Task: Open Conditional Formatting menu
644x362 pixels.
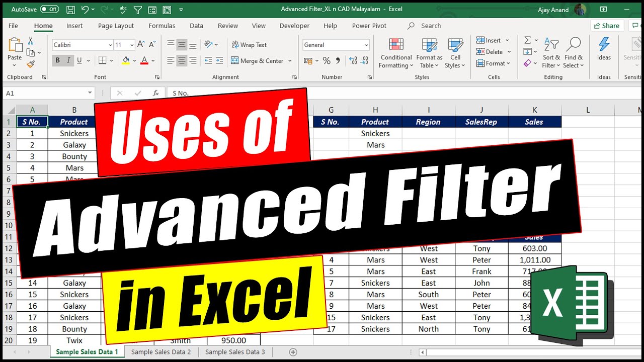Action: 396,53
